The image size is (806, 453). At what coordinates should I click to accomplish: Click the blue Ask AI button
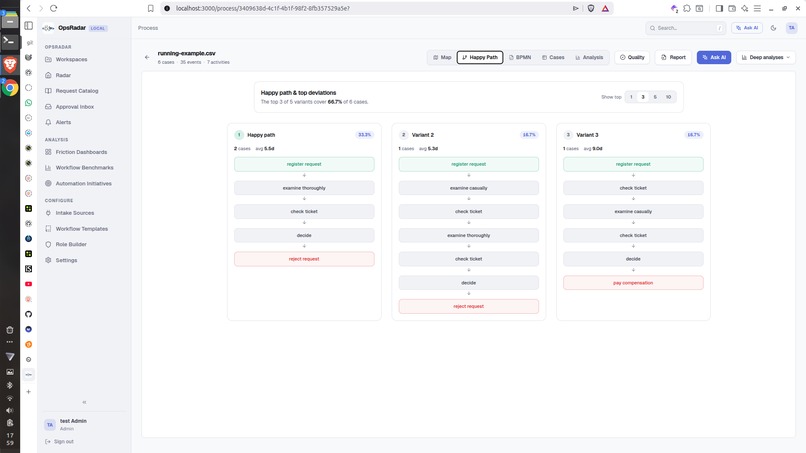pos(714,57)
